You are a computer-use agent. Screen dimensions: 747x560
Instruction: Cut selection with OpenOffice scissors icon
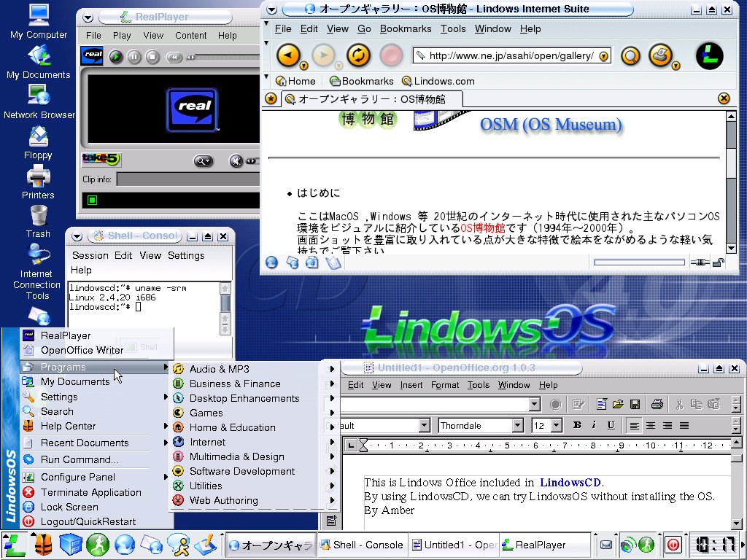pos(679,404)
